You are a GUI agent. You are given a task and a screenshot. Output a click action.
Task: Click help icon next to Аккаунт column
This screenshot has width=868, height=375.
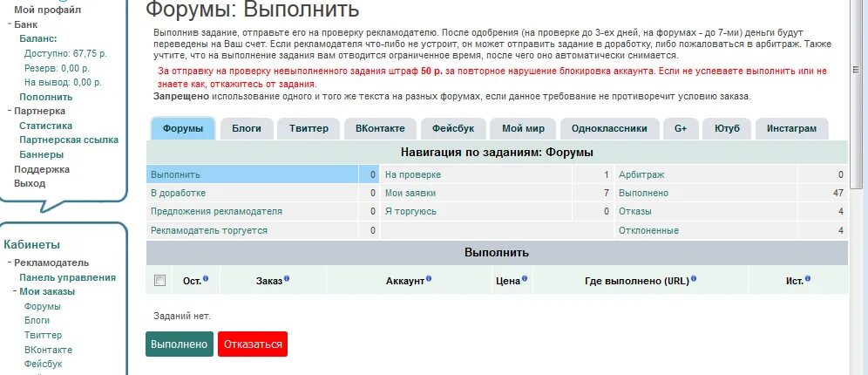click(x=429, y=278)
